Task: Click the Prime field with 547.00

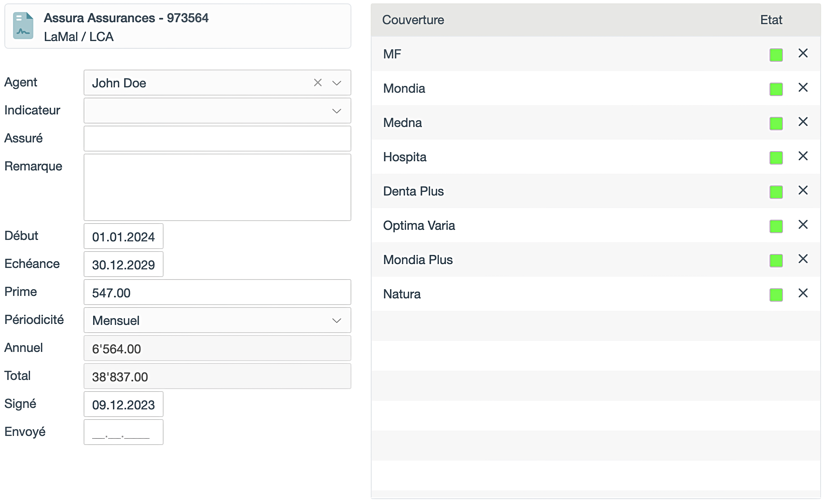Action: coord(217,292)
